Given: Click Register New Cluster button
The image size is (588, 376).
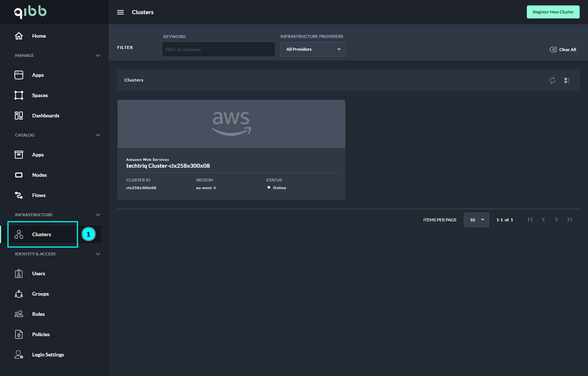Looking at the screenshot, I should tap(553, 12).
